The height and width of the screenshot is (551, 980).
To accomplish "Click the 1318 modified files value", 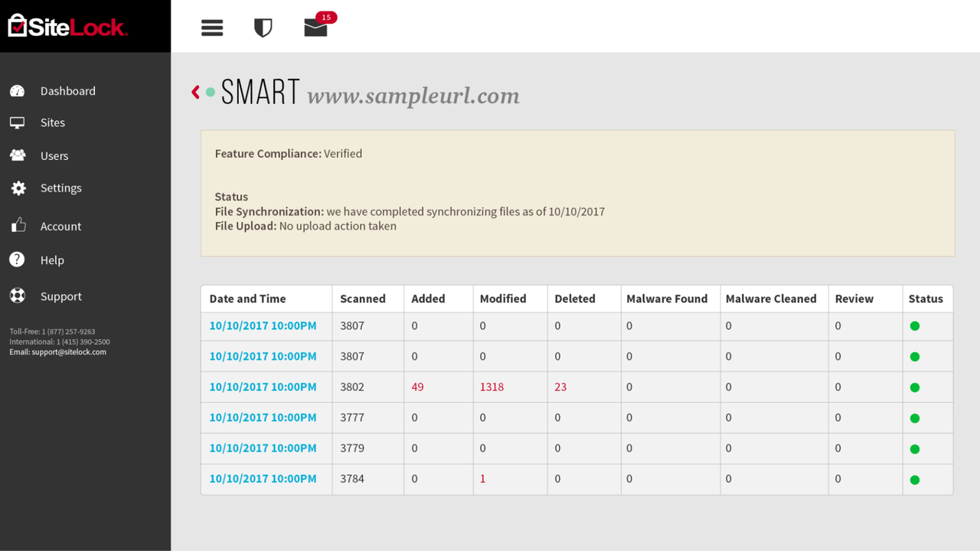I will [492, 387].
